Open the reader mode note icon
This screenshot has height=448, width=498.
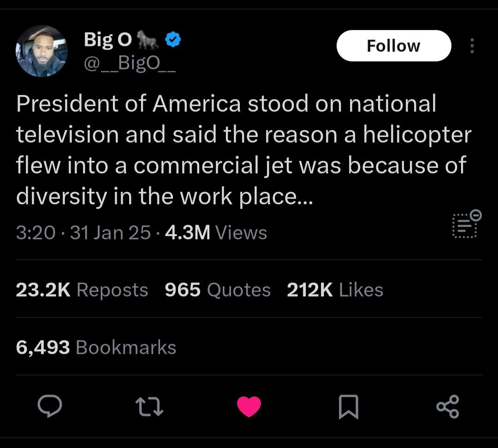click(467, 224)
